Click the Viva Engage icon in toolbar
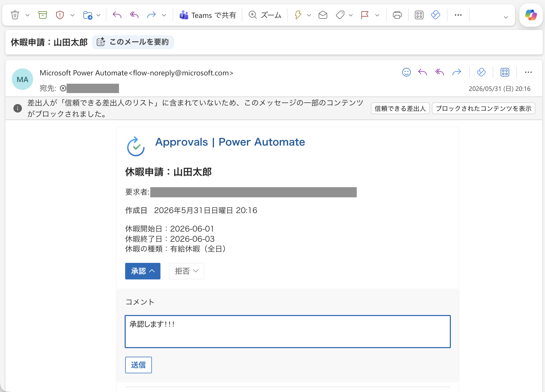 (x=436, y=15)
